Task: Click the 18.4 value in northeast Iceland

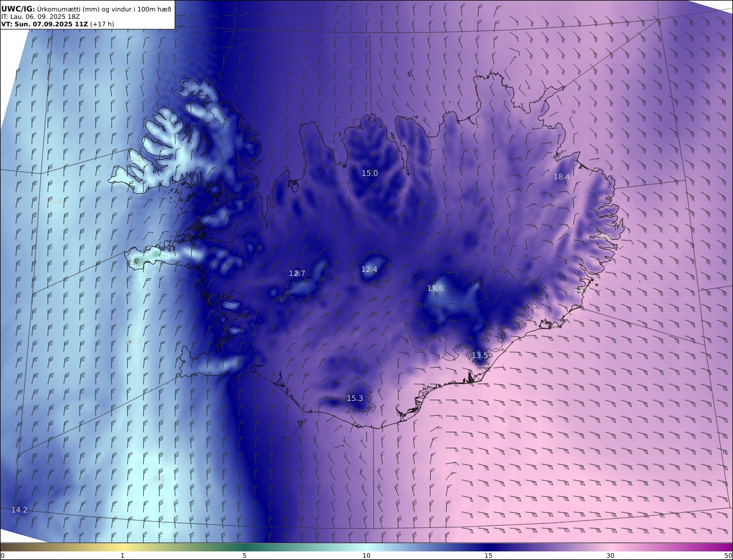Action: [x=561, y=177]
